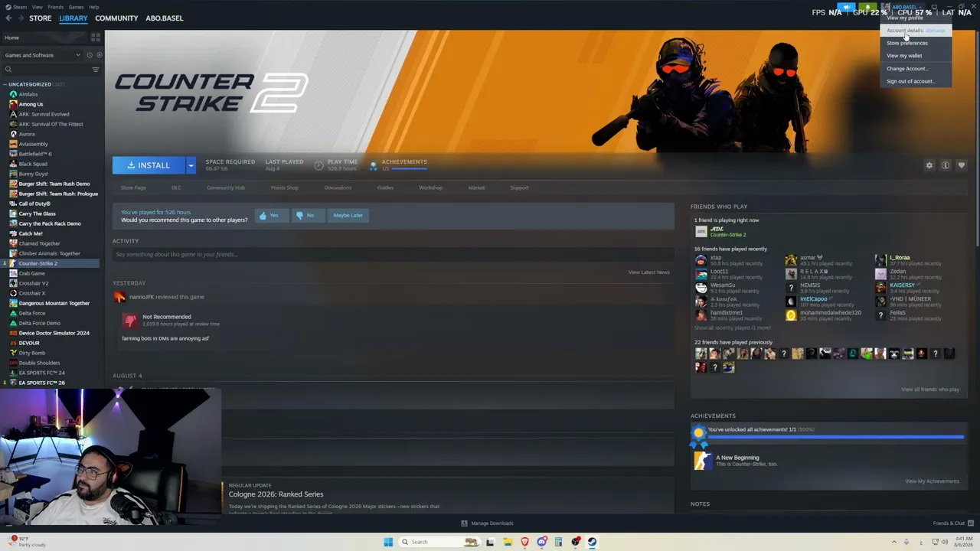The image size is (980, 551).
Task: Open the Help menu
Action: pos(93,7)
